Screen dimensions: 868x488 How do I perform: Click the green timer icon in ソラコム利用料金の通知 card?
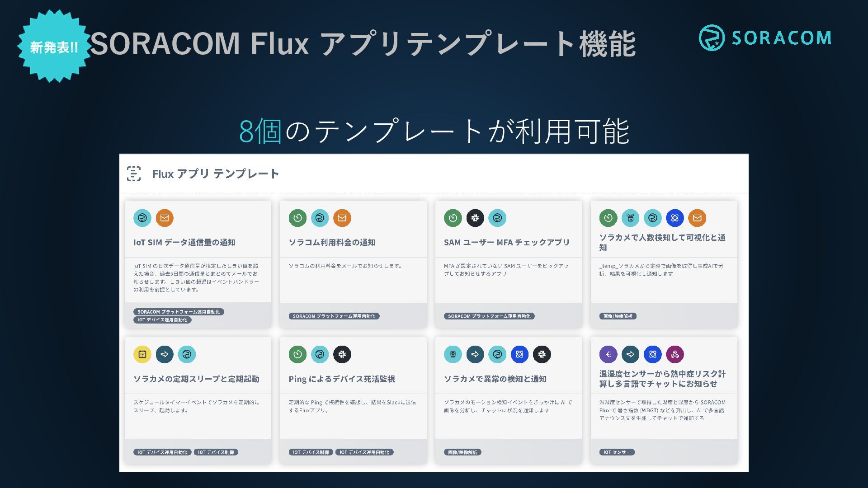(297, 218)
